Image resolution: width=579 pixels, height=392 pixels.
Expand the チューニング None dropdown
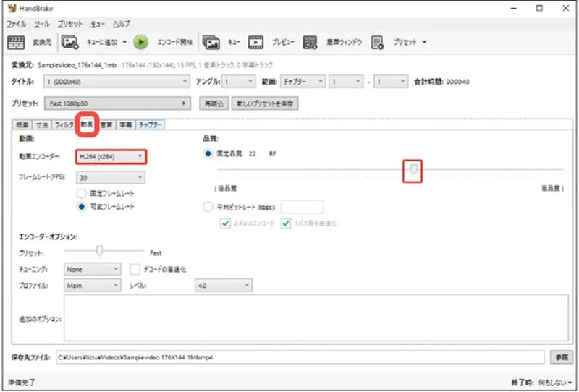[92, 269]
